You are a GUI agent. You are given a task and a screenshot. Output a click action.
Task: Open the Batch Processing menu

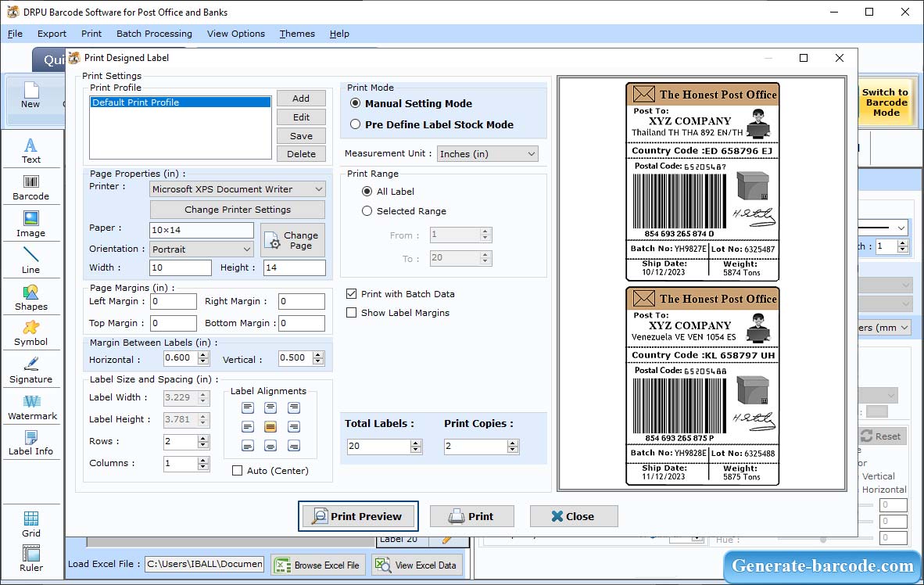(155, 34)
